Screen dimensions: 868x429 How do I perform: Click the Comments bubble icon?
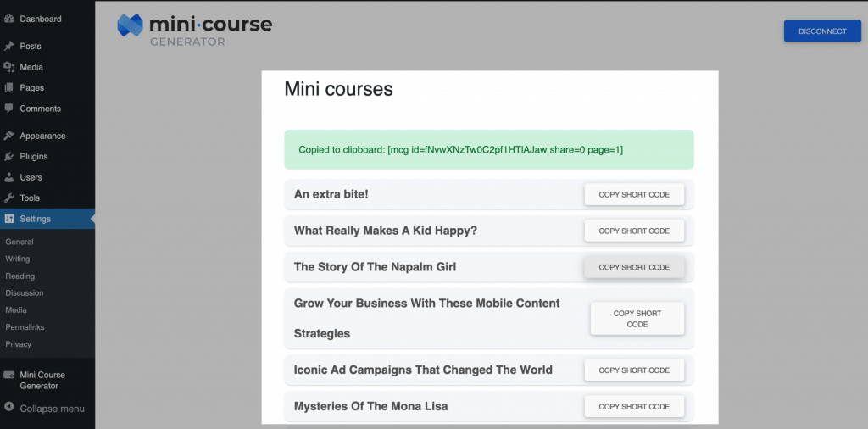coord(9,109)
